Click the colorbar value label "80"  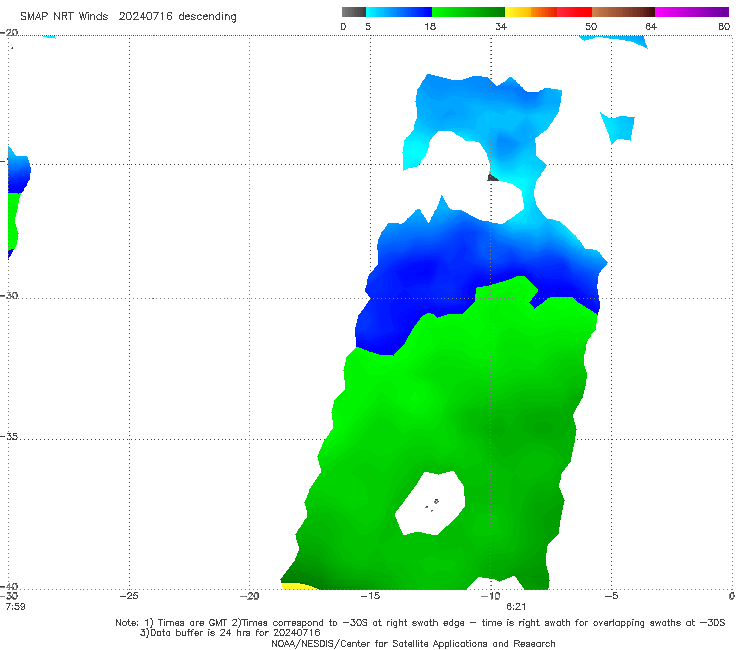[x=724, y=26]
